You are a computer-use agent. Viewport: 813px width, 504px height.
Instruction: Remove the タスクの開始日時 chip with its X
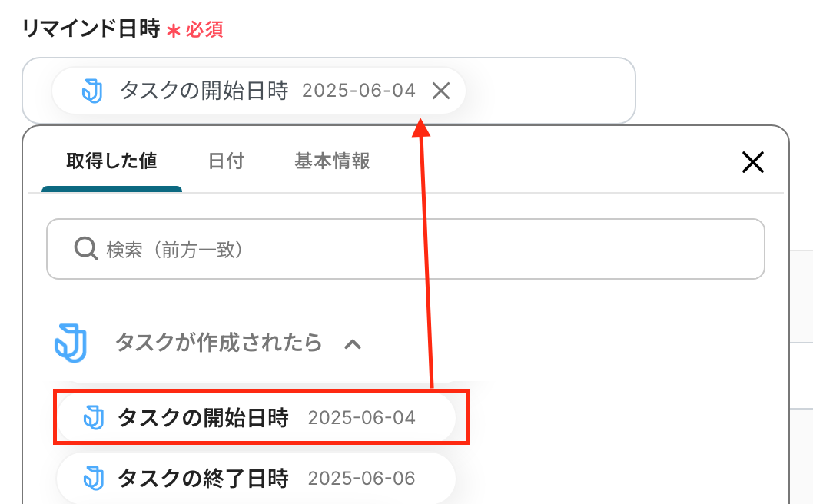tap(441, 91)
